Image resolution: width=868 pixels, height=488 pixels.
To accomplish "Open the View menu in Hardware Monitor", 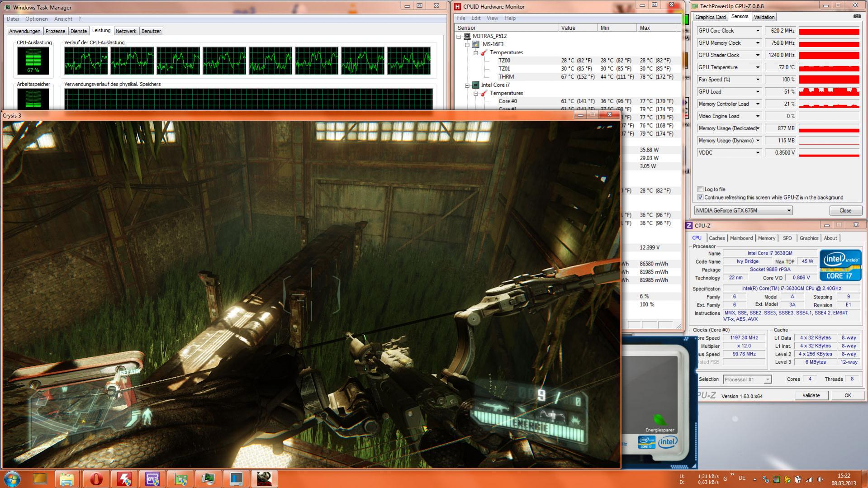I will [492, 18].
